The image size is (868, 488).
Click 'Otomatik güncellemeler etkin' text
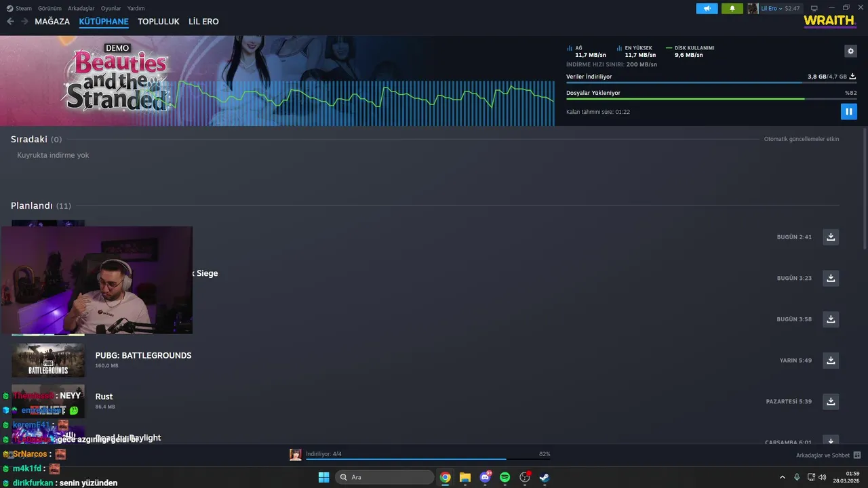(802, 139)
